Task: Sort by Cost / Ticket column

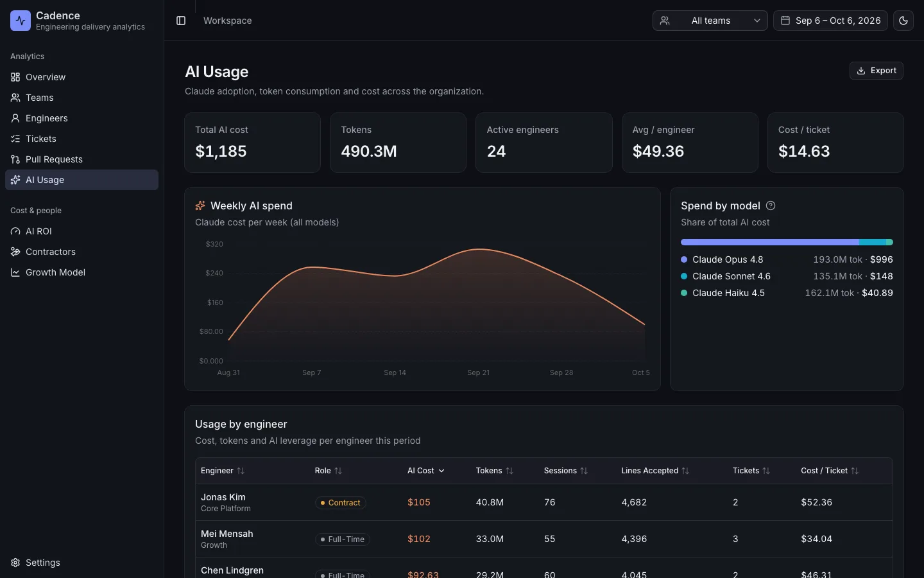Action: pos(830,471)
